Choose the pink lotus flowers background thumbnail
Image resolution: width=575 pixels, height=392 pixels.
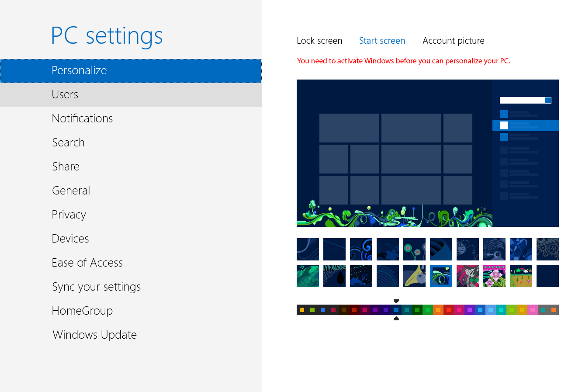coord(494,276)
